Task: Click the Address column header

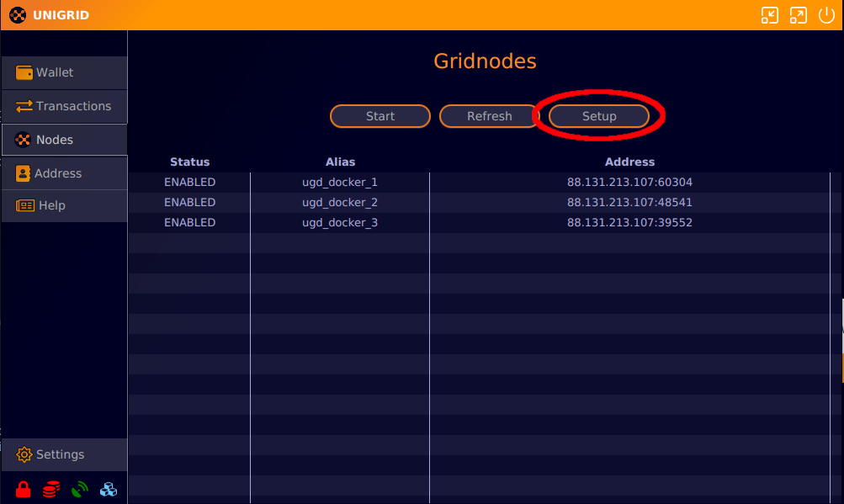Action: click(629, 162)
